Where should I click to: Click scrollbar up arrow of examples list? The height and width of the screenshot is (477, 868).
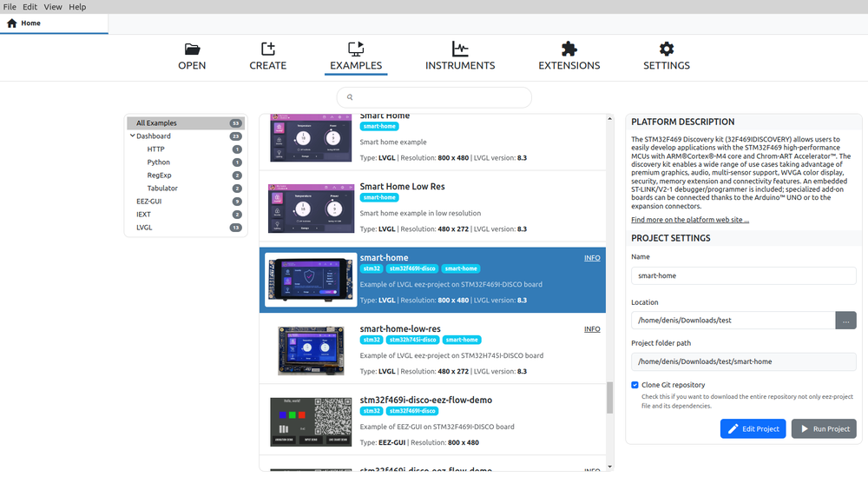point(609,118)
